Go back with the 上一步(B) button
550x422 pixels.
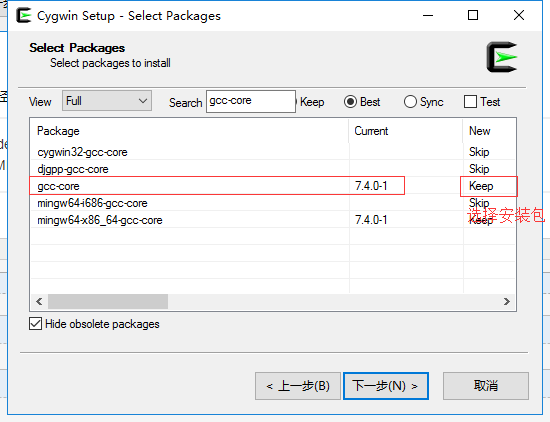click(298, 386)
